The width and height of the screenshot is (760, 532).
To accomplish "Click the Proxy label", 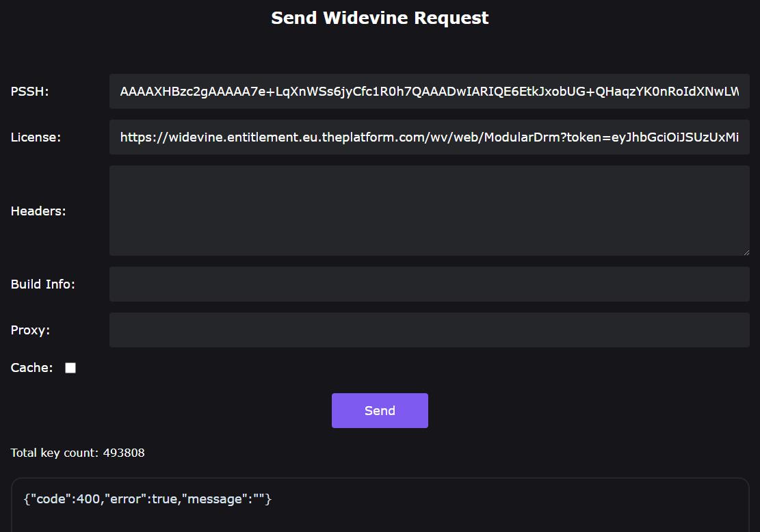I will point(30,330).
